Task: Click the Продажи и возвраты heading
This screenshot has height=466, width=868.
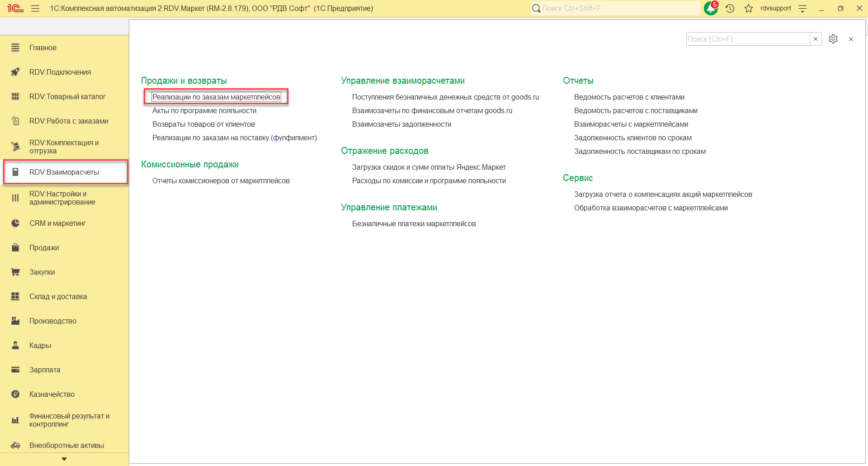Action: tap(184, 81)
